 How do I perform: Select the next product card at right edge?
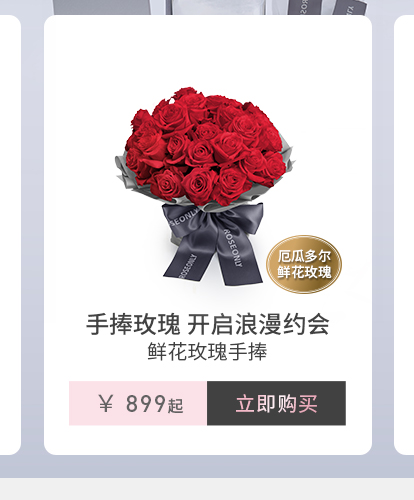click(404, 235)
